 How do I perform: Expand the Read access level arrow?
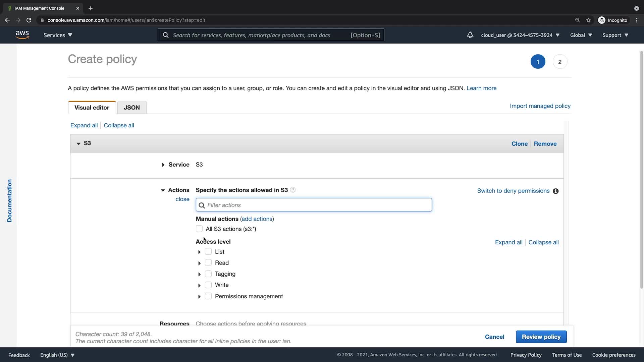pyautogui.click(x=199, y=263)
